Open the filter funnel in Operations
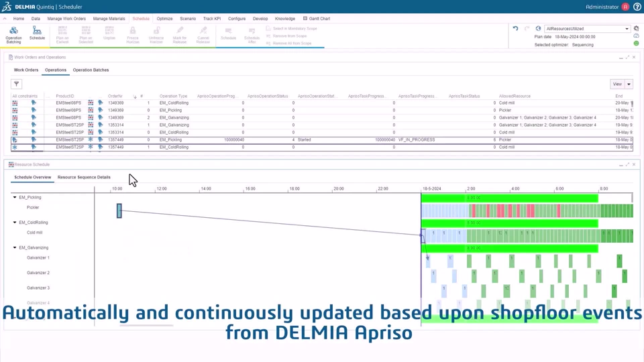The width and height of the screenshot is (644, 362). point(16,84)
